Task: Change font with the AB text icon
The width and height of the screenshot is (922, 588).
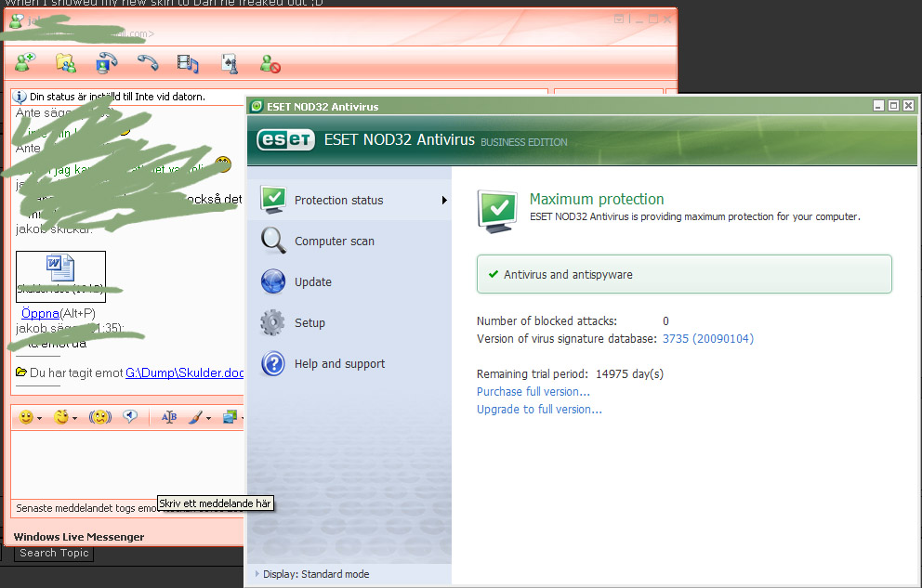Action: tap(169, 418)
